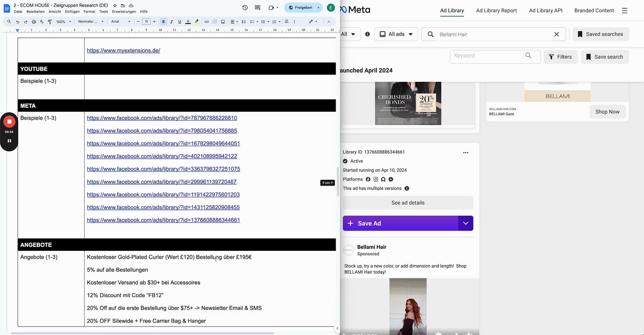This screenshot has height=335, width=644.
Task: Redo action in Docs toolbar
Action: click(x=26, y=21)
